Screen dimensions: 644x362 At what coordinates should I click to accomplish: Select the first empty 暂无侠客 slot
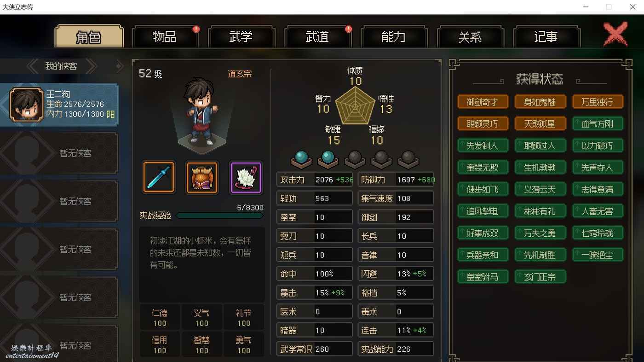59,153
